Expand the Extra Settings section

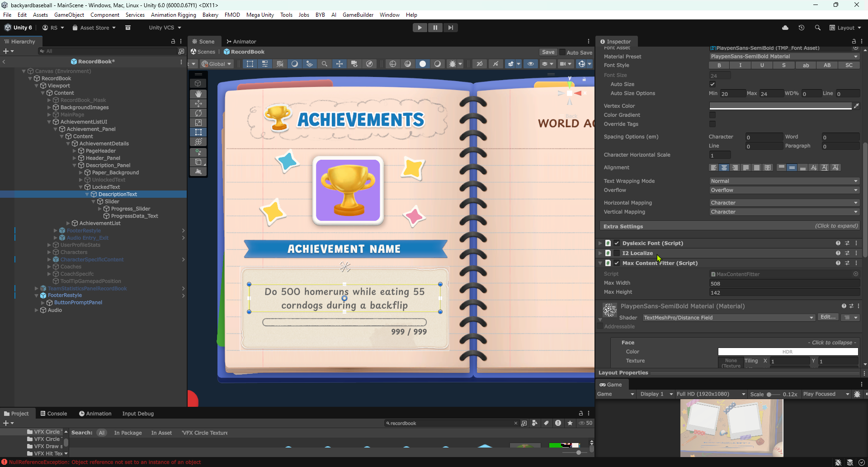(730, 226)
